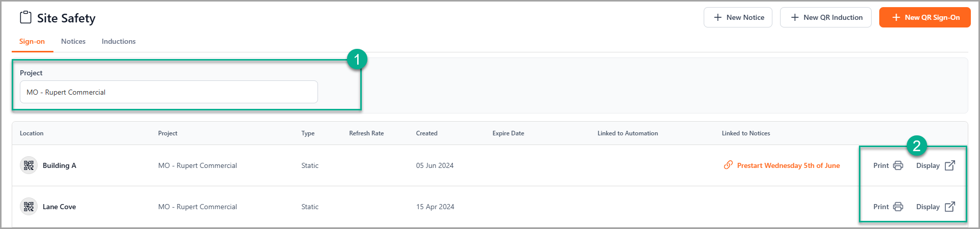Switch to the Inductions tab
The image size is (980, 229).
(x=119, y=41)
